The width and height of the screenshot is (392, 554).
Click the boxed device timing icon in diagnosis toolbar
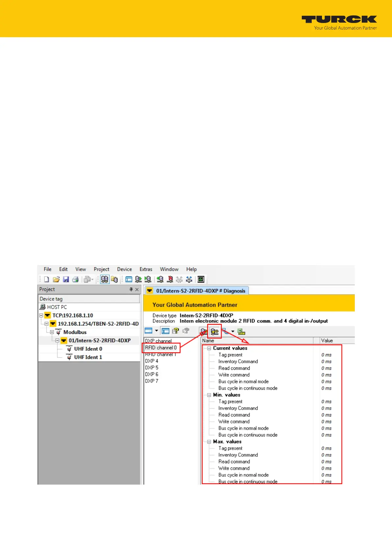point(215,332)
